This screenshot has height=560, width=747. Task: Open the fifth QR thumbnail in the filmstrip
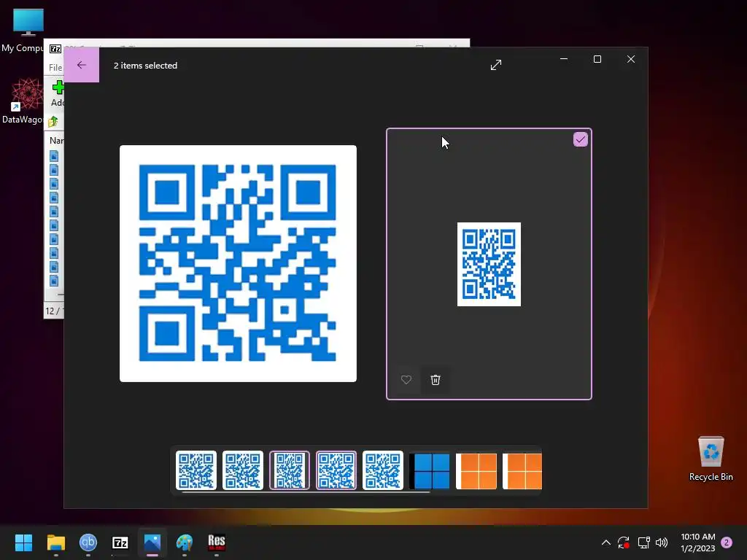(382, 470)
